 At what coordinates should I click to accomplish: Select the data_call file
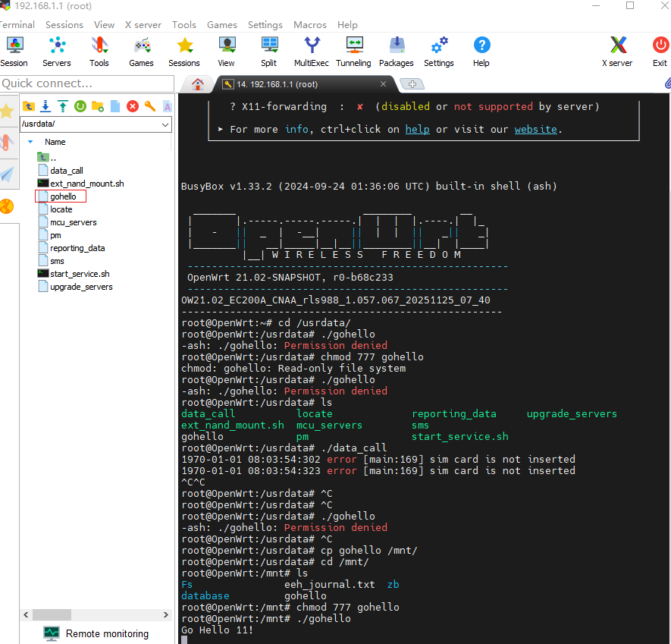[x=61, y=171]
